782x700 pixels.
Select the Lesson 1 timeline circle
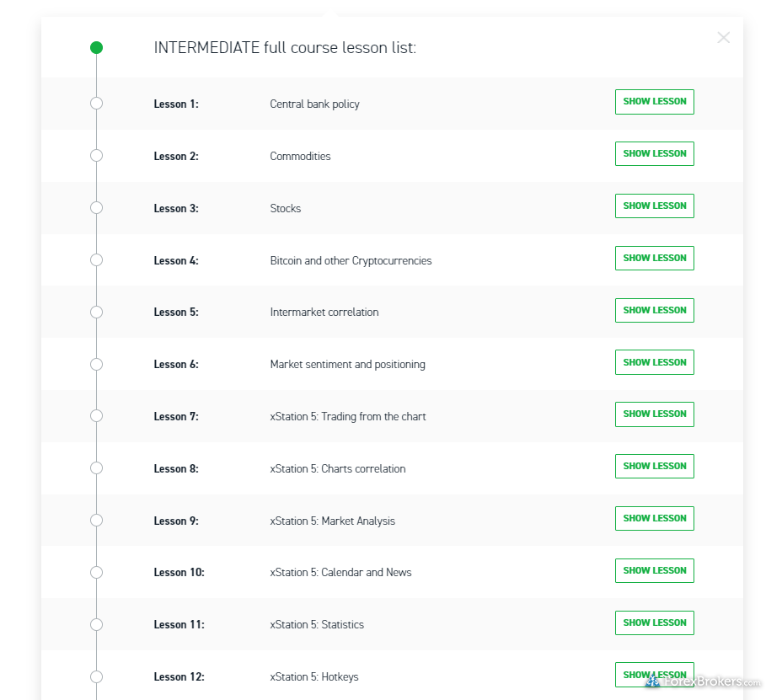pos(96,104)
